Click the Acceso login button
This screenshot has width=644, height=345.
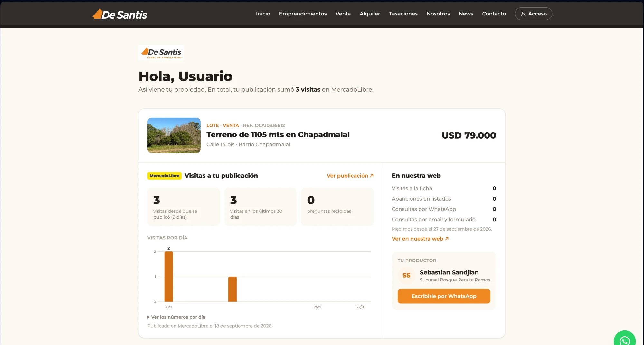click(x=533, y=14)
